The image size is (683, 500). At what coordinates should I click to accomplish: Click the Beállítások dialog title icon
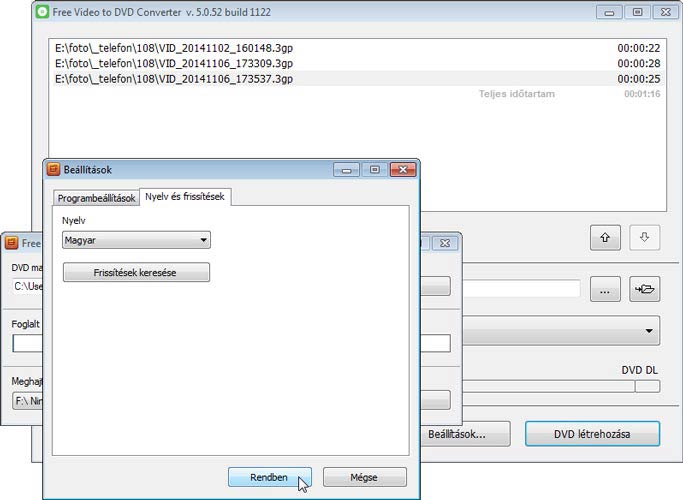pyautogui.click(x=53, y=169)
